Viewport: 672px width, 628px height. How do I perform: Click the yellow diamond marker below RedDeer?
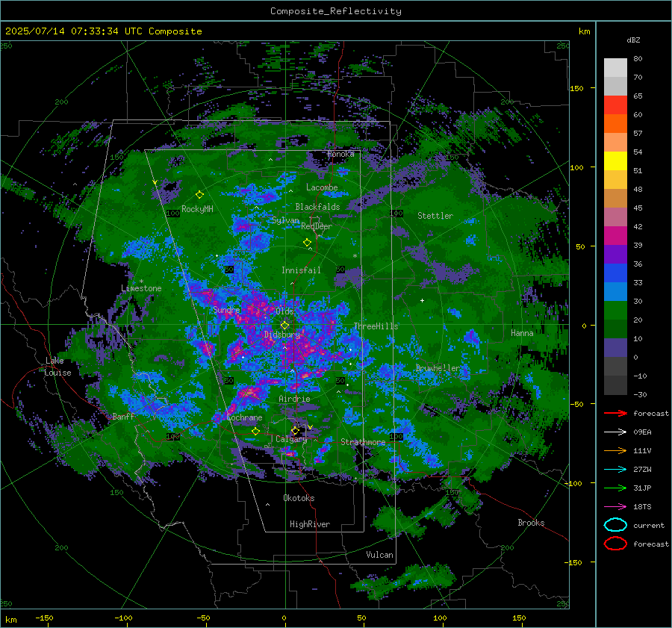(x=307, y=243)
